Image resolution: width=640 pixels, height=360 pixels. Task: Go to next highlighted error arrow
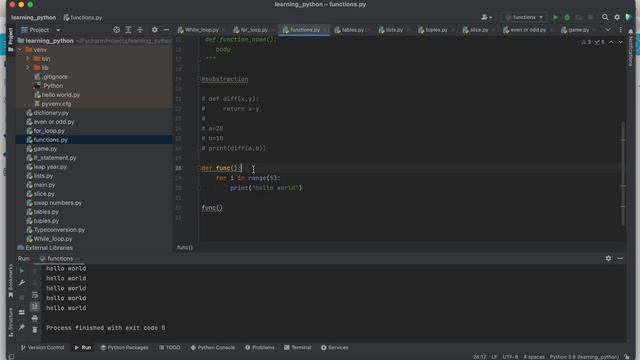pyautogui.click(x=620, y=42)
